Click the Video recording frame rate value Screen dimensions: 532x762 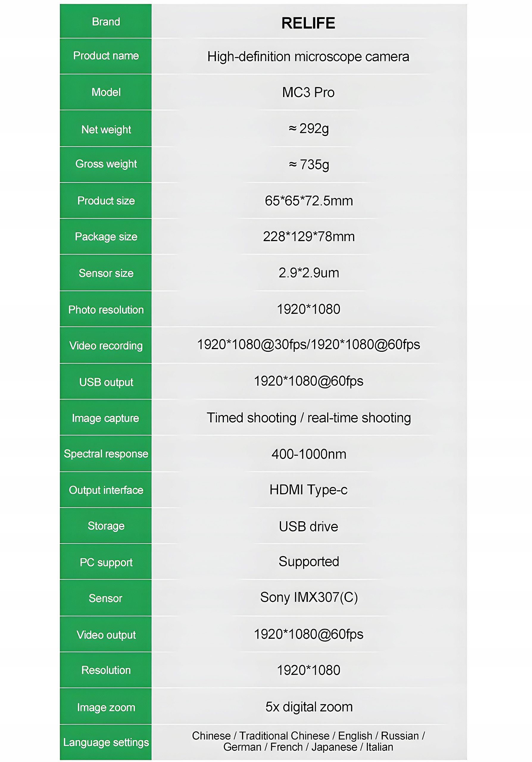[308, 344]
